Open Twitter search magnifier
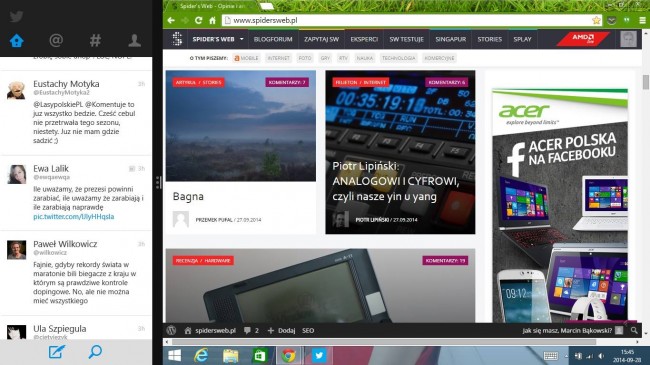The width and height of the screenshot is (650, 365). coord(95,352)
